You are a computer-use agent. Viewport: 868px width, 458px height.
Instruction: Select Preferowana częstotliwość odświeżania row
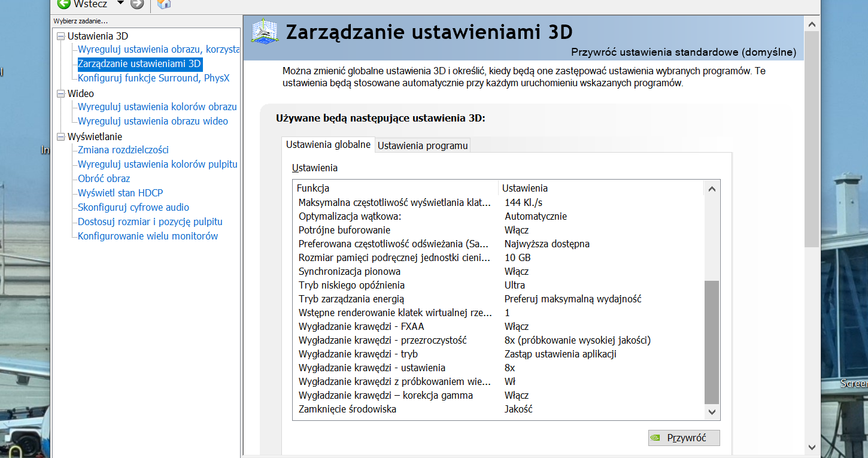[499, 244]
